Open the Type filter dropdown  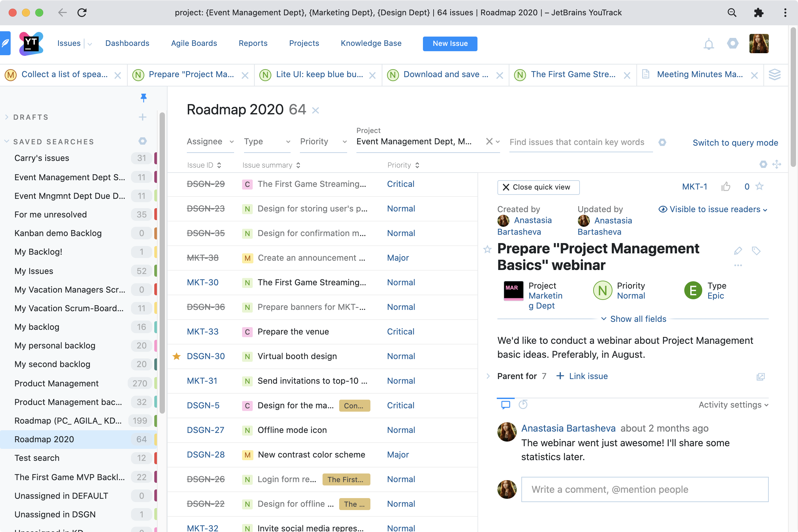(267, 142)
